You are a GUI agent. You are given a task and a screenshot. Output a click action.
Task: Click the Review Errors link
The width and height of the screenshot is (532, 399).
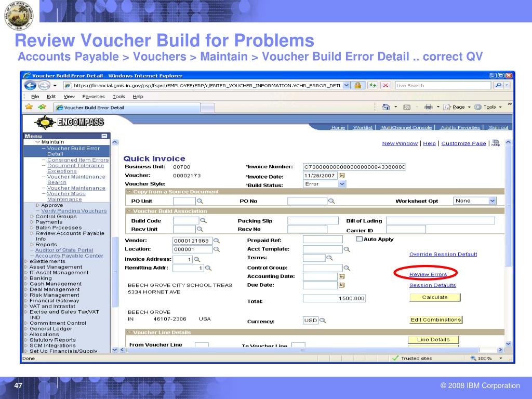pyautogui.click(x=428, y=274)
